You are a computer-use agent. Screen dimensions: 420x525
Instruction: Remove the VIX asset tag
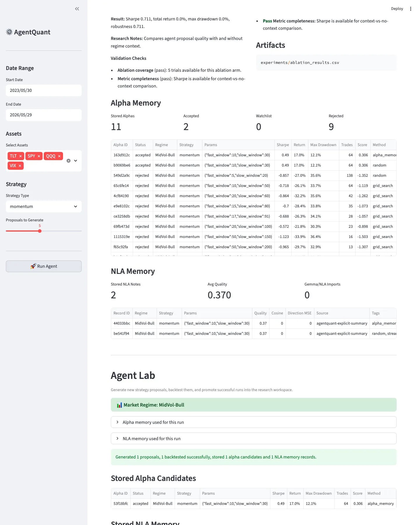(20, 166)
